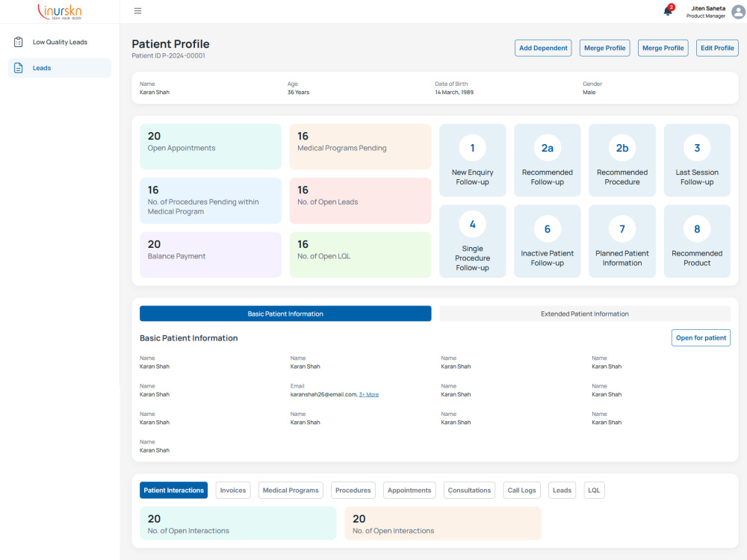The image size is (747, 560).
Task: Select the Invoices tab
Action: click(x=233, y=490)
